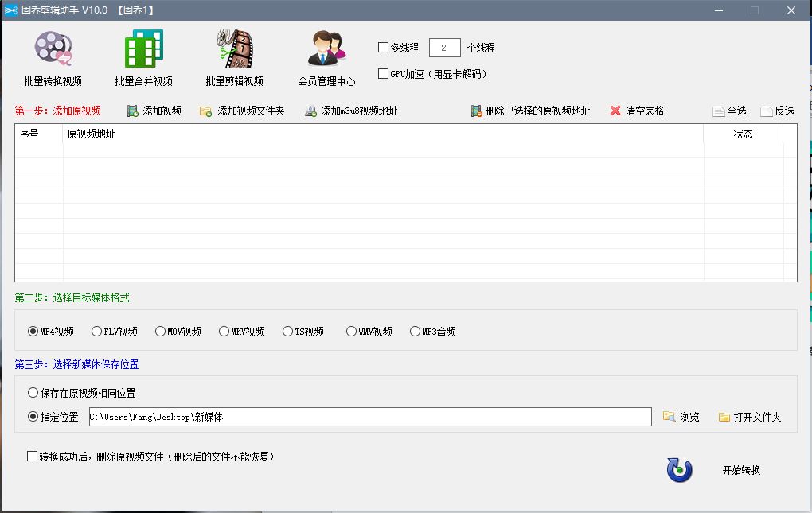The image size is (812, 513).
Task: Open the 会员管理中心 people icon
Action: [326, 49]
